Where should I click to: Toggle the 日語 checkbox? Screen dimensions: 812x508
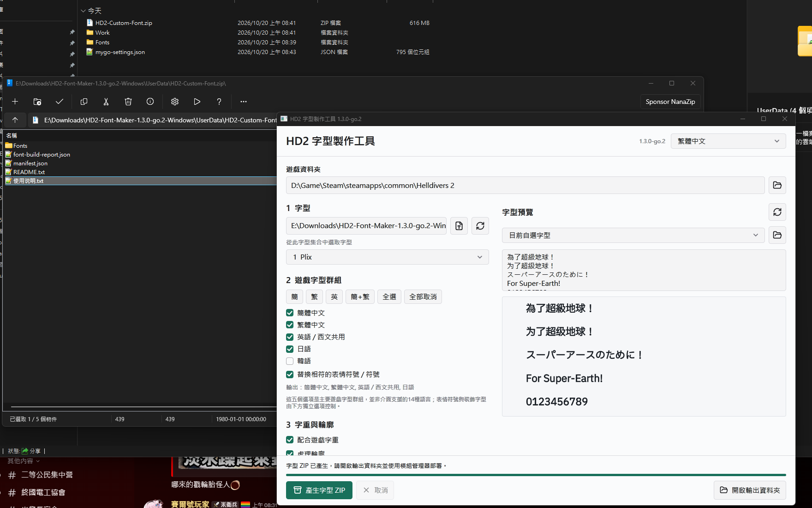coord(290,349)
